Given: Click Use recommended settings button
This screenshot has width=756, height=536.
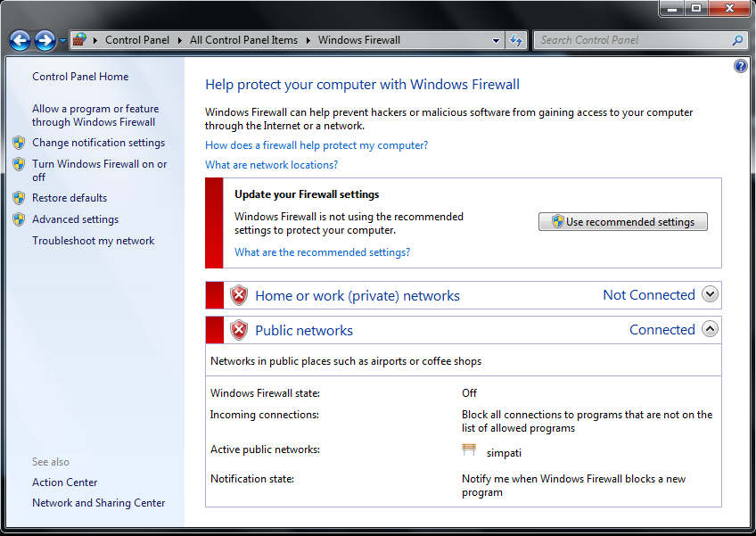Looking at the screenshot, I should click(623, 222).
